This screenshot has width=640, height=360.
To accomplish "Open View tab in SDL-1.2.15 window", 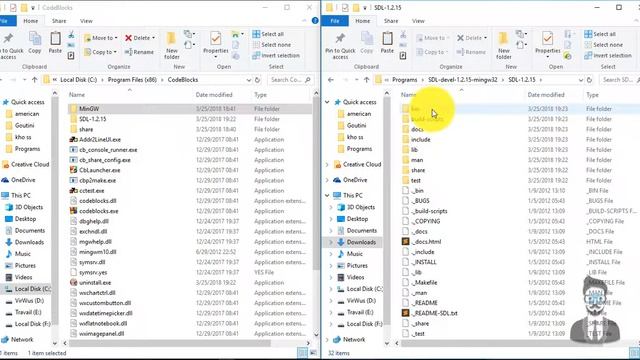I will (x=418, y=21).
